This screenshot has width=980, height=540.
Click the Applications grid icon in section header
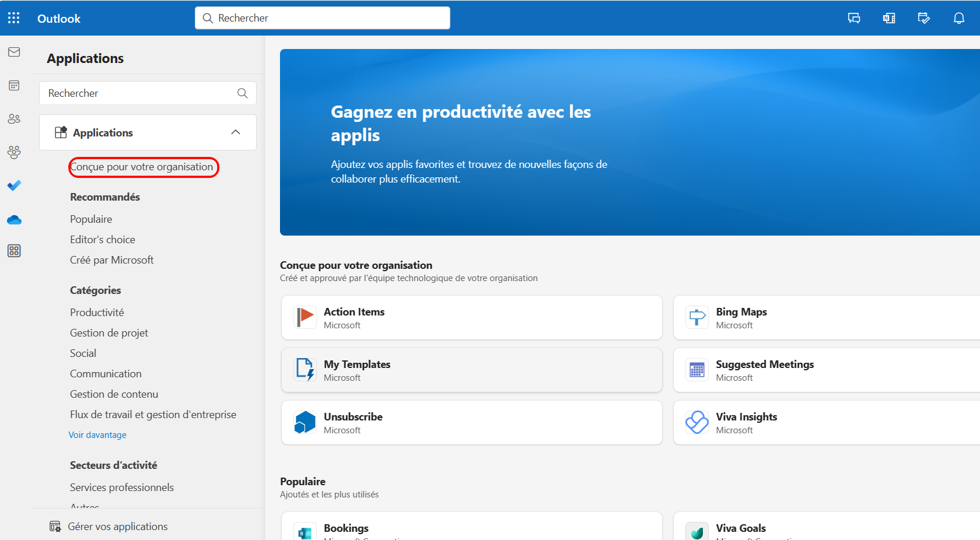[61, 132]
